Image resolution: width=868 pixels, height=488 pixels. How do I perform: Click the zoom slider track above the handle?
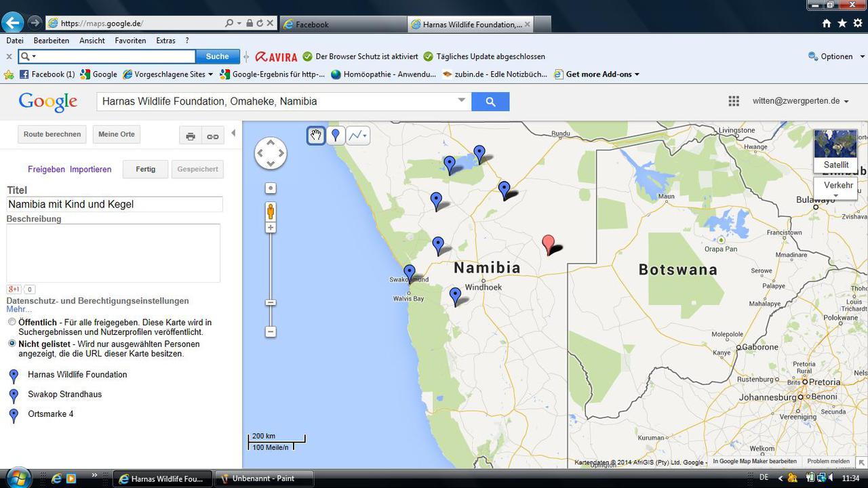pos(271,266)
